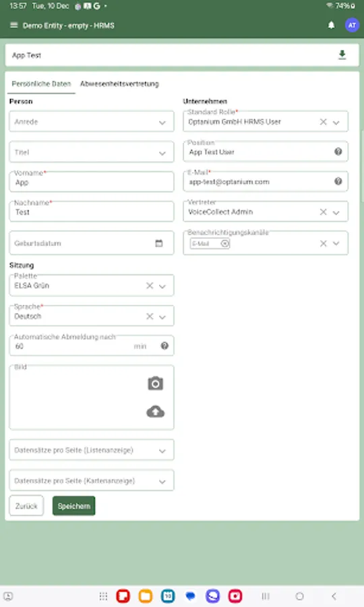Click the download icon beside App Test
The width and height of the screenshot is (364, 607).
tap(342, 55)
